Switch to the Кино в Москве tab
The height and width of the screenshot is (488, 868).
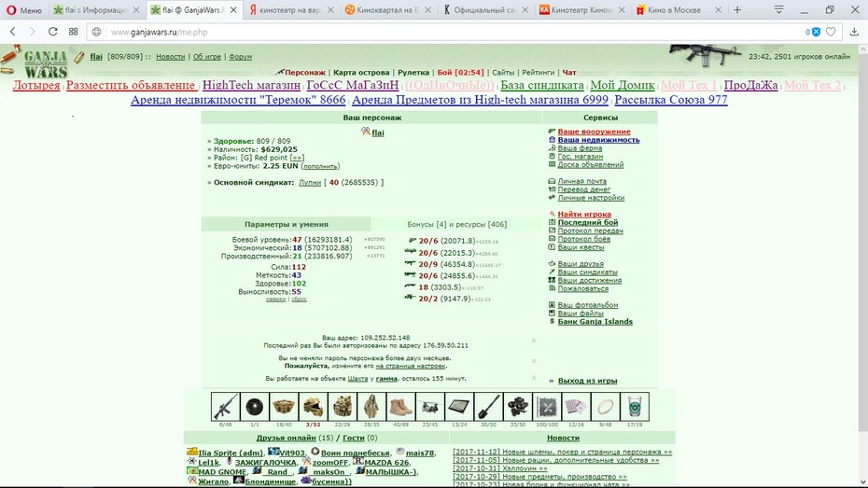point(679,10)
